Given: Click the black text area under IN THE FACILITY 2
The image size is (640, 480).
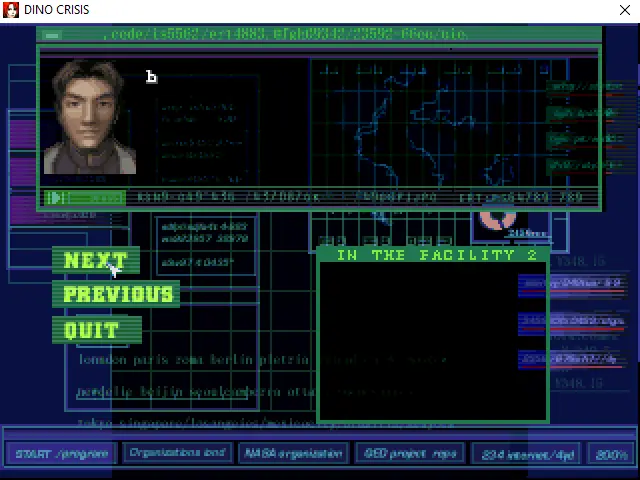Looking at the screenshot, I should (x=433, y=342).
